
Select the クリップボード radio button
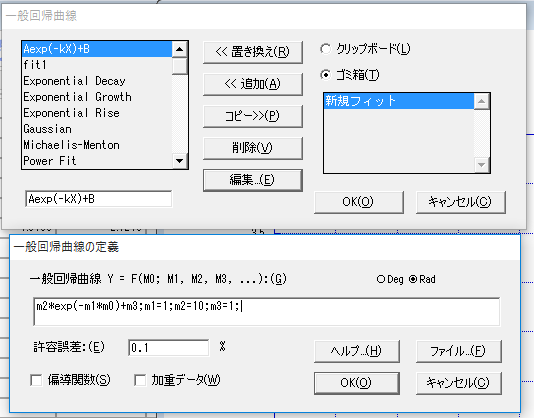[x=326, y=49]
